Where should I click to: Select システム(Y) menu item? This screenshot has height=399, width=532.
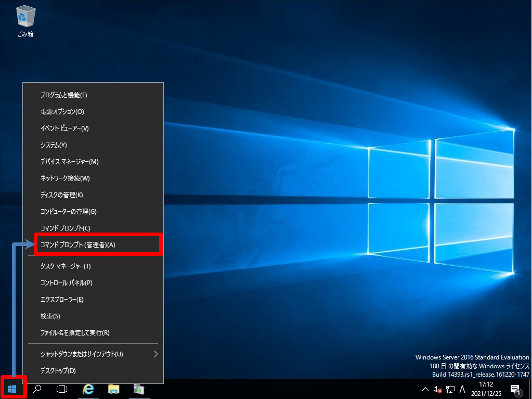[93, 145]
